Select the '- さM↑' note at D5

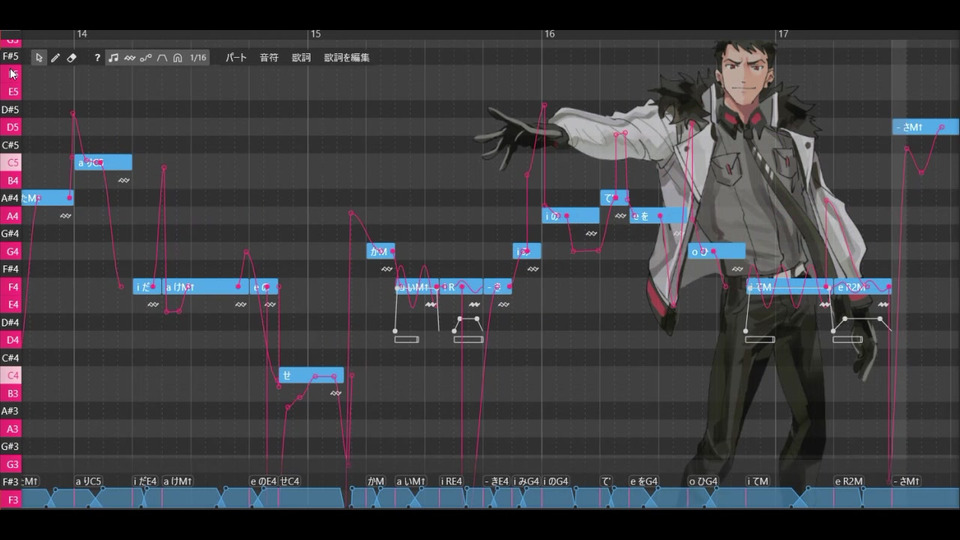pos(925,127)
